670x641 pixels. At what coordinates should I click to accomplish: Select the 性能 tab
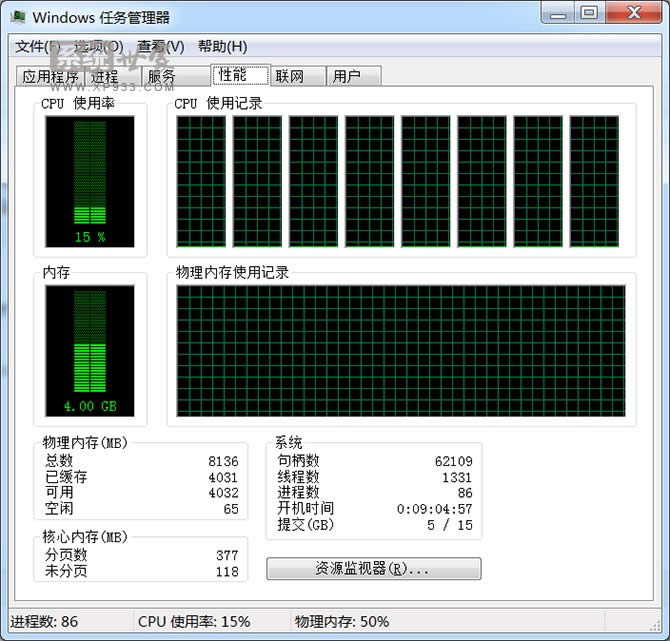click(240, 75)
